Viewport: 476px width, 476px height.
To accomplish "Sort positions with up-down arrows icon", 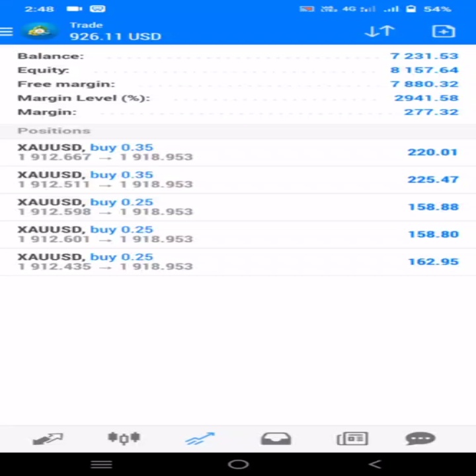I will [x=379, y=31].
